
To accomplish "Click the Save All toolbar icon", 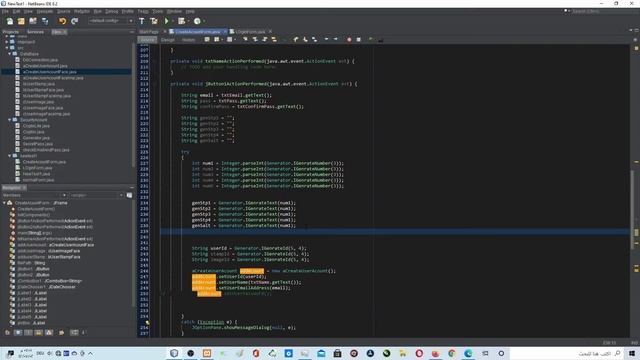I will [x=45, y=21].
